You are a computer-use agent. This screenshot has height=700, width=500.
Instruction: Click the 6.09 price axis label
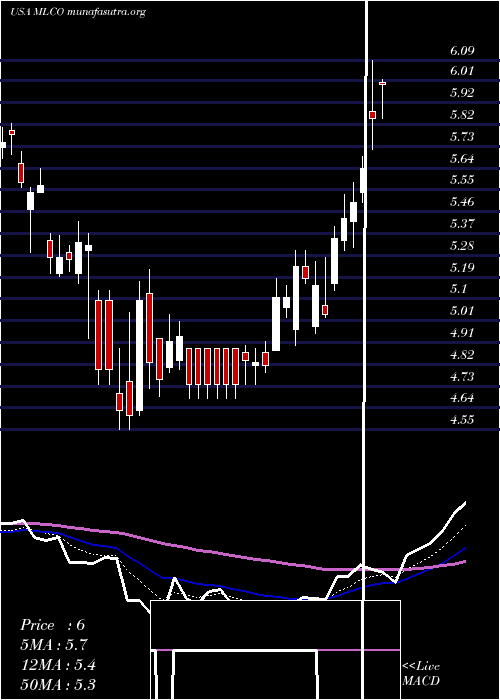[462, 51]
